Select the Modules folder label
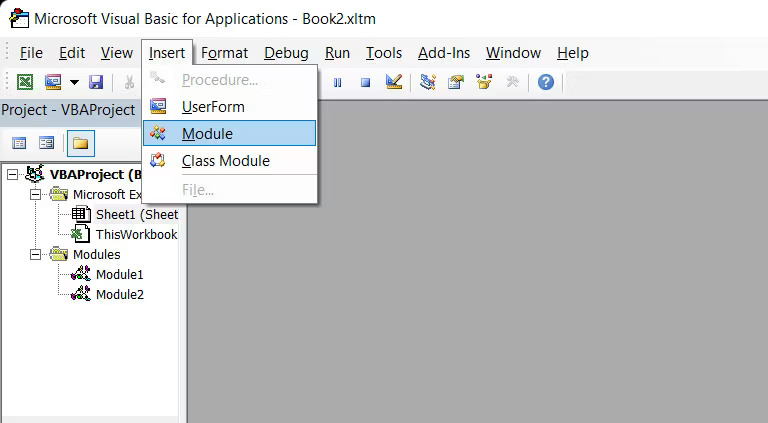 96,255
